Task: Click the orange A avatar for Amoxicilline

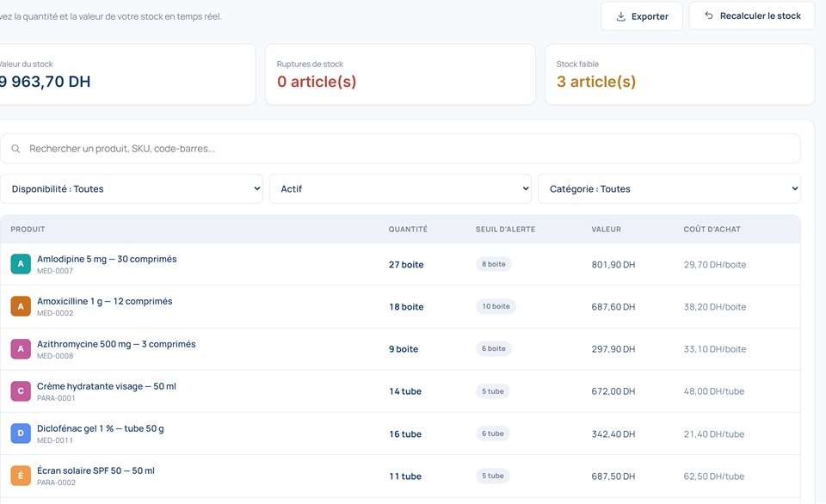Action: click(x=21, y=306)
